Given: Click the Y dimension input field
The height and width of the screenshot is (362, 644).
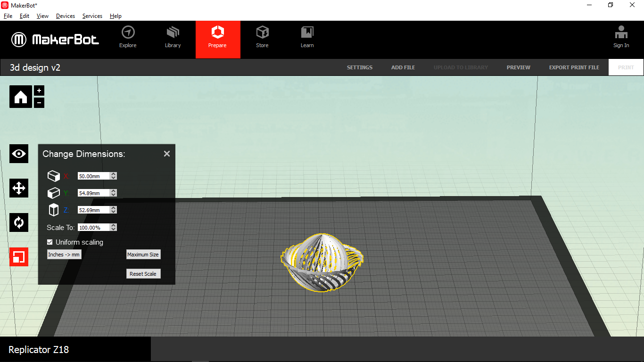Looking at the screenshot, I should [x=94, y=193].
